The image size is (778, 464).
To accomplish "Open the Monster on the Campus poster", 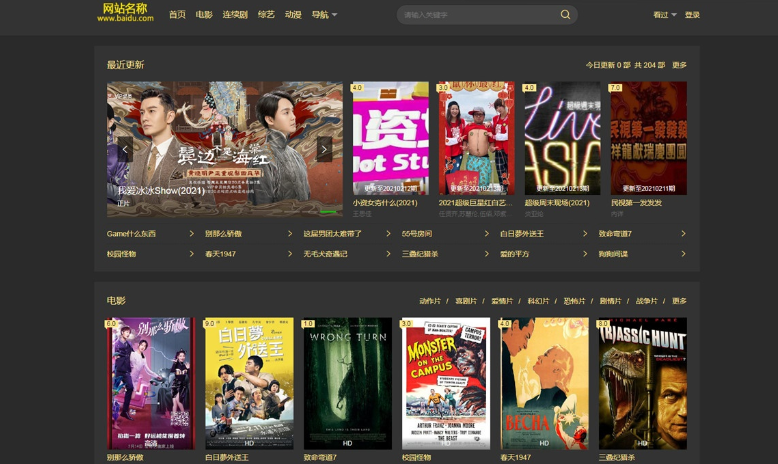I will (446, 384).
